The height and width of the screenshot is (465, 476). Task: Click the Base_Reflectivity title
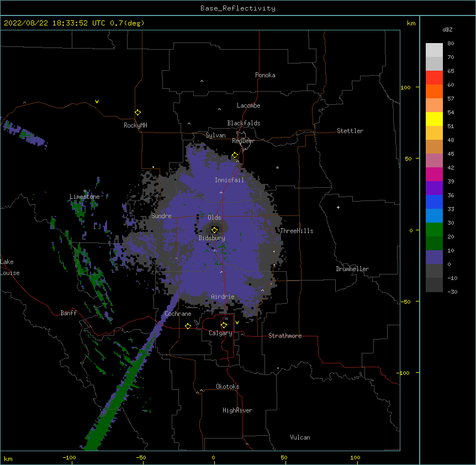click(238, 8)
